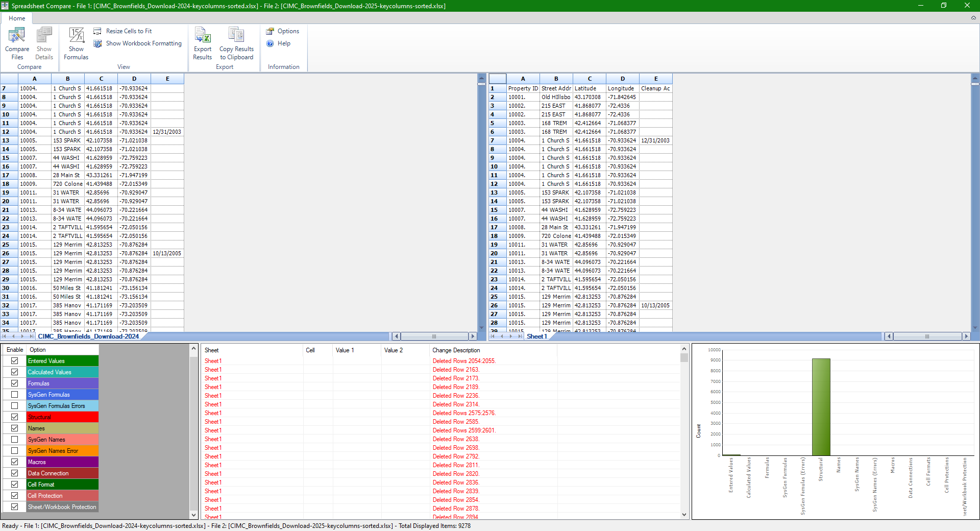Collapse the ribbon with the chevron

pos(972,18)
